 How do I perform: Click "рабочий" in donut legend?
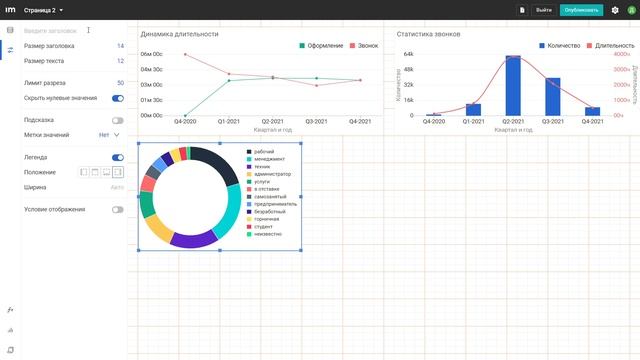(x=260, y=152)
